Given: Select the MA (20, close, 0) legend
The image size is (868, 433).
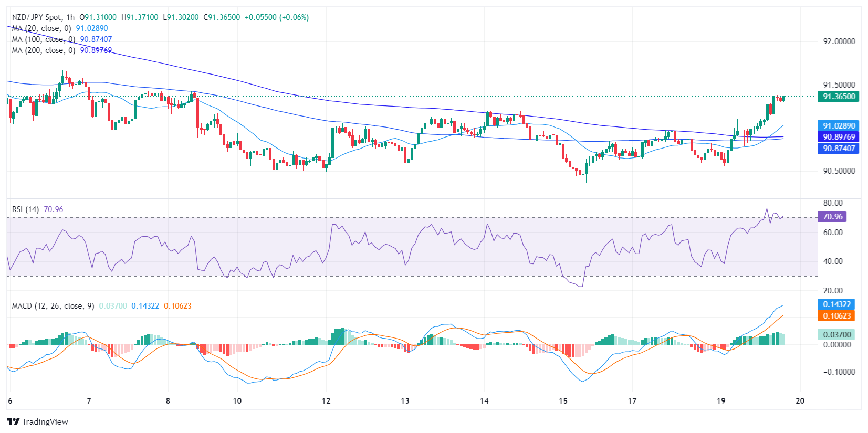Looking at the screenshot, I should click(x=41, y=28).
